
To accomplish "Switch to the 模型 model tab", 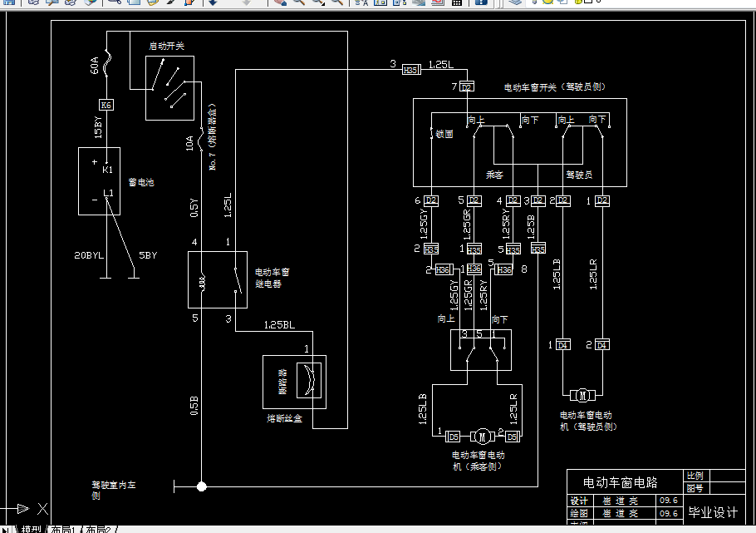I will point(32,529).
